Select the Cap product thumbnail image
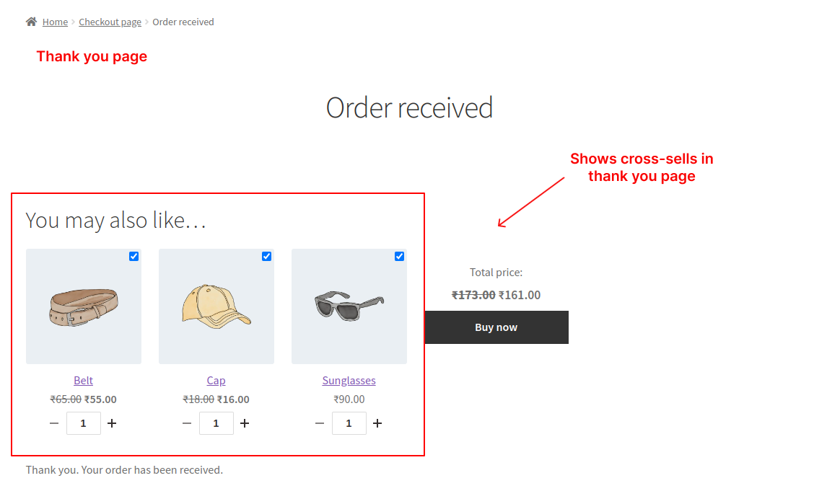 tap(216, 306)
